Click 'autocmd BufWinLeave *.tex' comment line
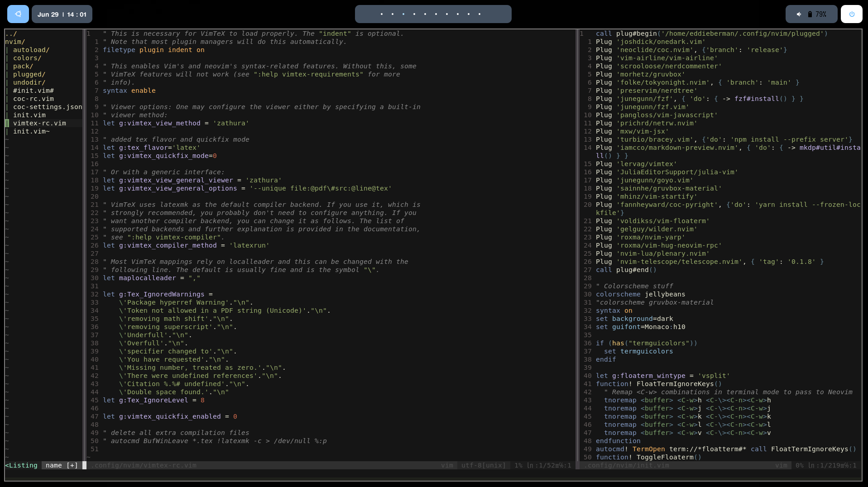The width and height of the screenshot is (868, 487). pyautogui.click(x=215, y=441)
